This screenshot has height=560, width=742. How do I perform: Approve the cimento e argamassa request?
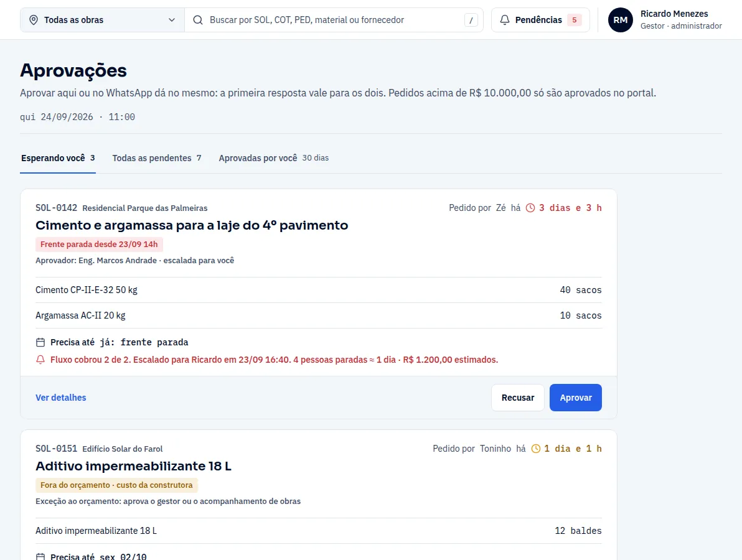click(x=575, y=398)
